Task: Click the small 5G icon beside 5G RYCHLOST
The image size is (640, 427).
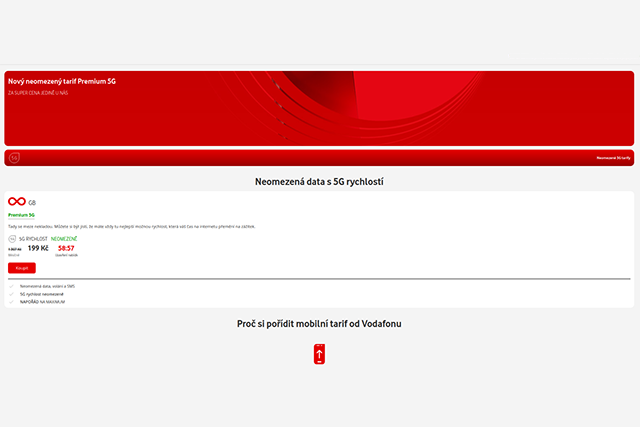Action: click(12, 239)
